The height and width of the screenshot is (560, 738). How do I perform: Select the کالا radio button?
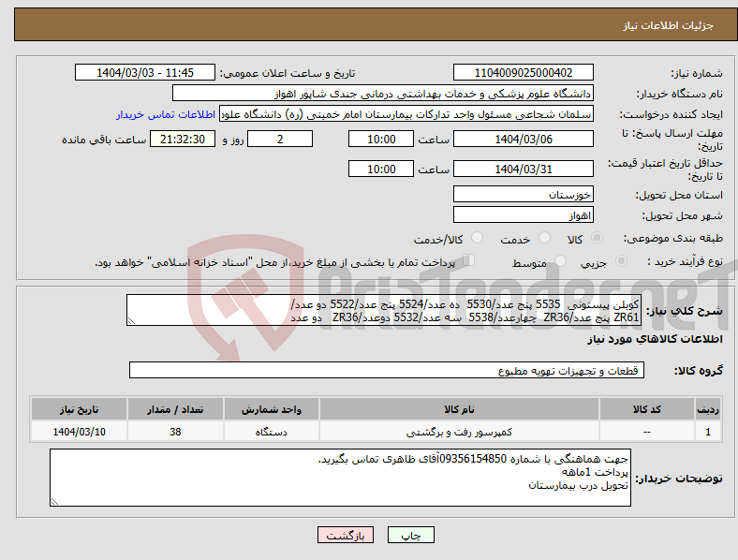pos(597,238)
